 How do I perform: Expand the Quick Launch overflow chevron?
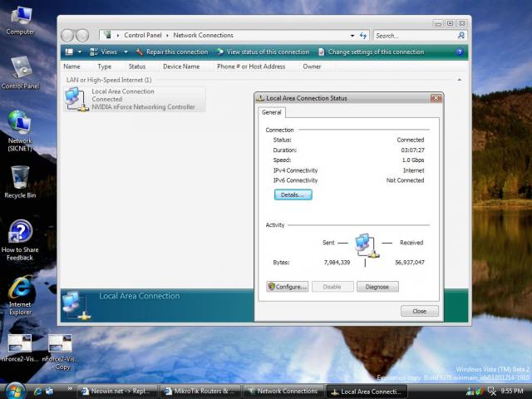[70, 389]
